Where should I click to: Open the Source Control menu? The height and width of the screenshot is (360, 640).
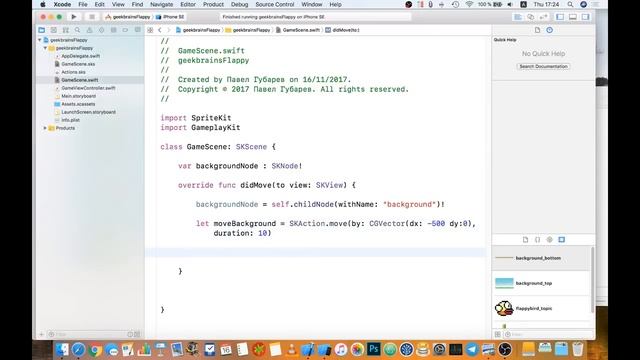pyautogui.click(x=275, y=4)
